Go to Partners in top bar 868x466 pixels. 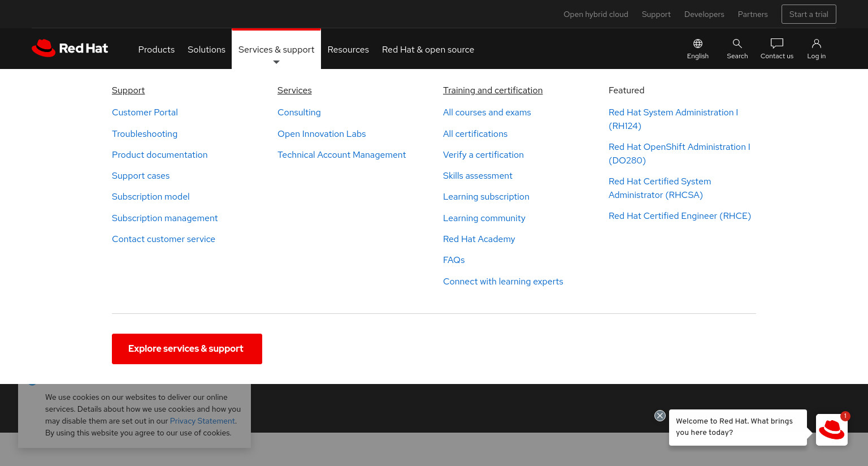point(753,14)
